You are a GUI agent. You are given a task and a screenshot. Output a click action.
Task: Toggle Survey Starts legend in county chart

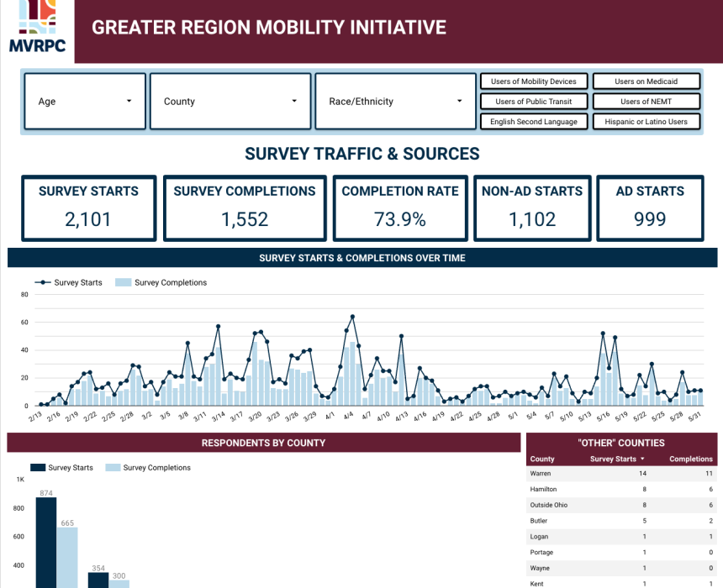point(61,467)
